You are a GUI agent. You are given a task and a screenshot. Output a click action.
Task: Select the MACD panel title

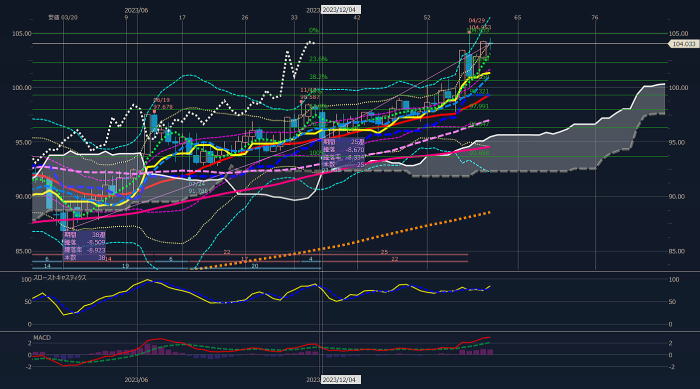42,338
